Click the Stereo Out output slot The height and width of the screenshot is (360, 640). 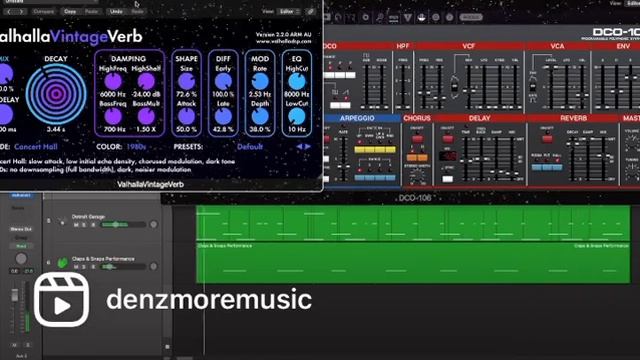click(21, 229)
